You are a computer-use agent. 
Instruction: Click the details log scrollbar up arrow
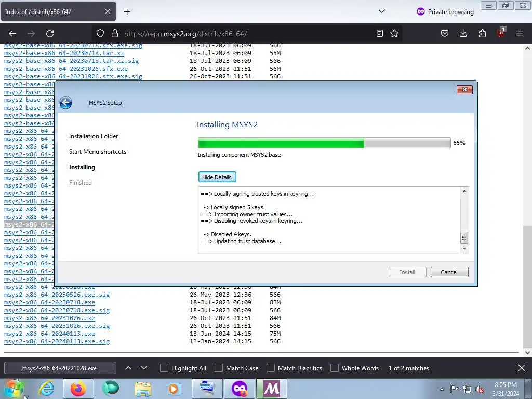pos(464,191)
